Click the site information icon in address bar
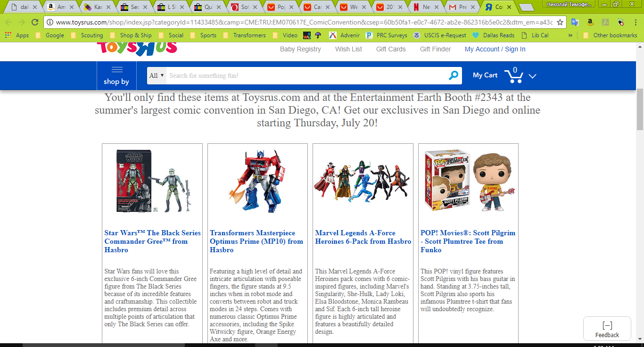The width and height of the screenshot is (644, 347). [50, 22]
